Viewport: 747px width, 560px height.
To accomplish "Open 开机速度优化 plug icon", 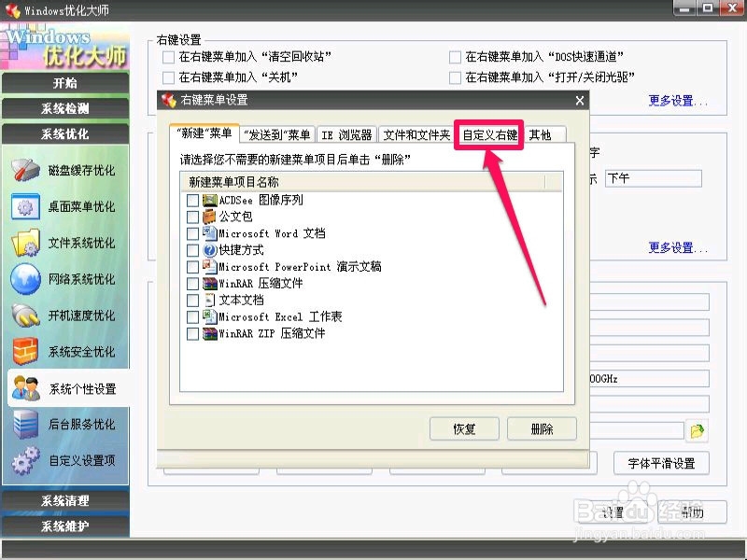I will coord(26,315).
